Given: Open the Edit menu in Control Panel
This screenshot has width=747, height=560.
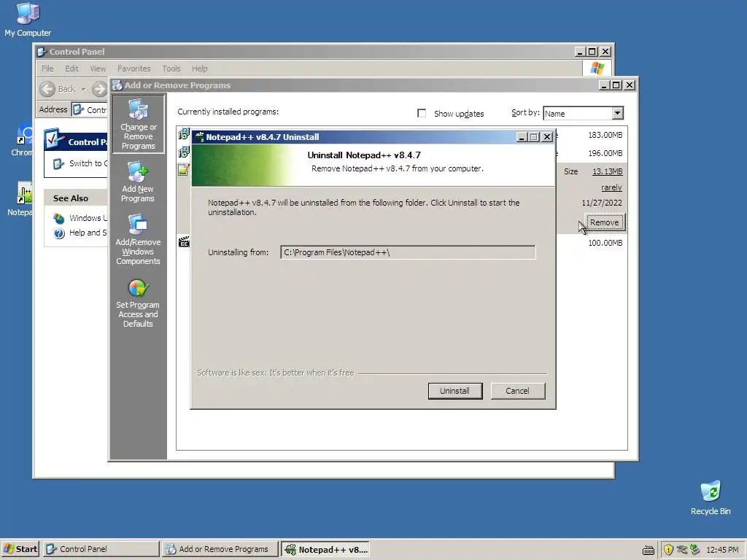Looking at the screenshot, I should (71, 69).
